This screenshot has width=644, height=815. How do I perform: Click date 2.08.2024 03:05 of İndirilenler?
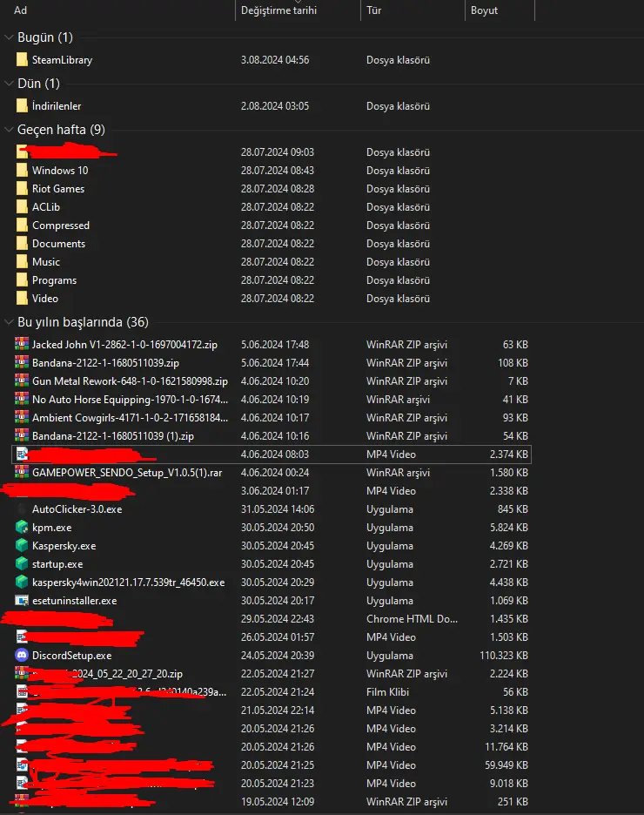pos(275,106)
